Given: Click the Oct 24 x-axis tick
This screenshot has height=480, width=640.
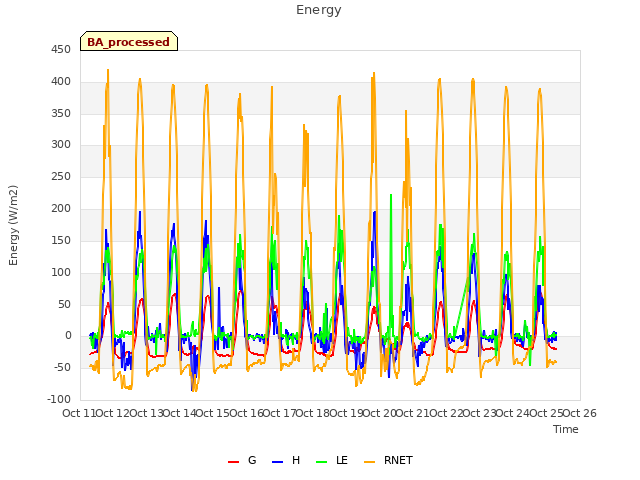Looking at the screenshot, I should coord(513,413).
